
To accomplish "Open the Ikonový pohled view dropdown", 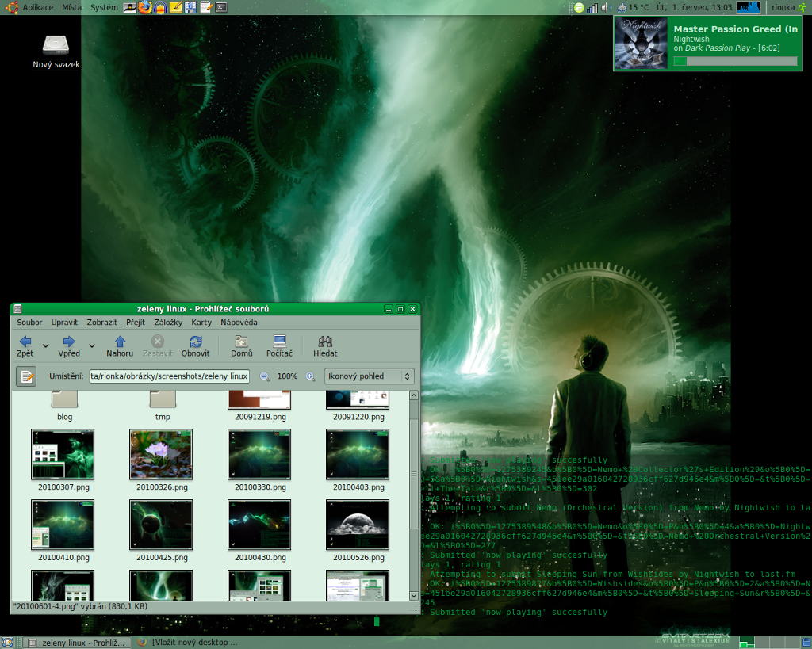I will pos(370,376).
